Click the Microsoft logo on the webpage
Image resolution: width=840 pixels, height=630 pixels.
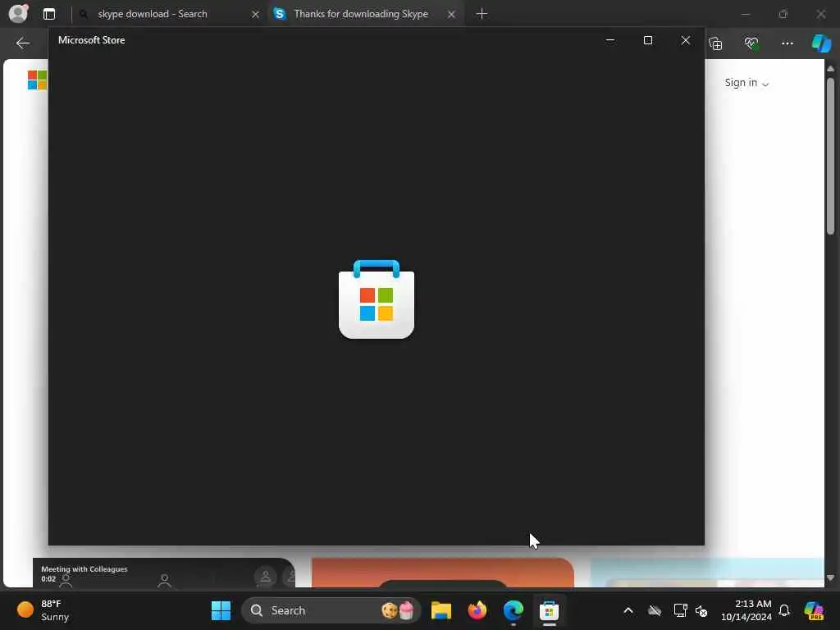pyautogui.click(x=37, y=80)
